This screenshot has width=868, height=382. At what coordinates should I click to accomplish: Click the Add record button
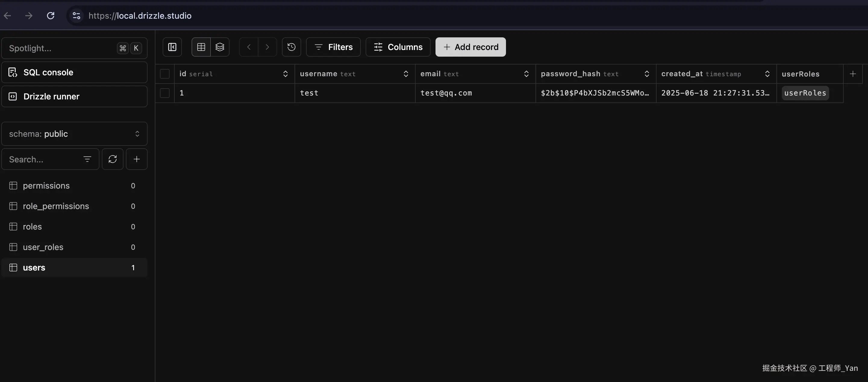tap(470, 47)
